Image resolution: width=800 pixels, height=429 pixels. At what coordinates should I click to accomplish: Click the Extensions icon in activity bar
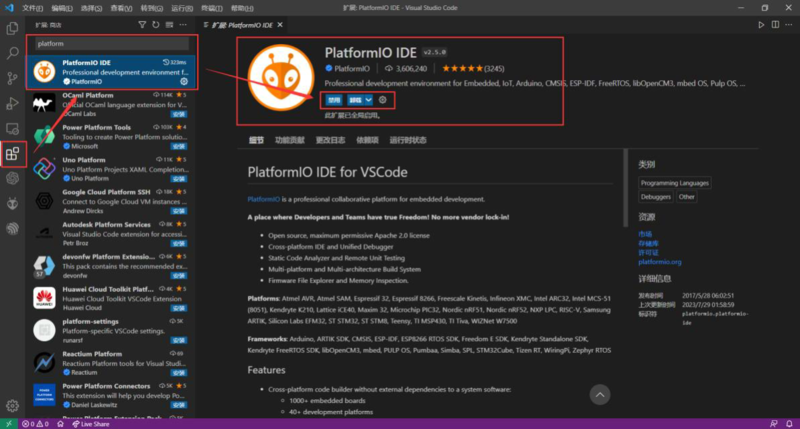click(x=13, y=154)
